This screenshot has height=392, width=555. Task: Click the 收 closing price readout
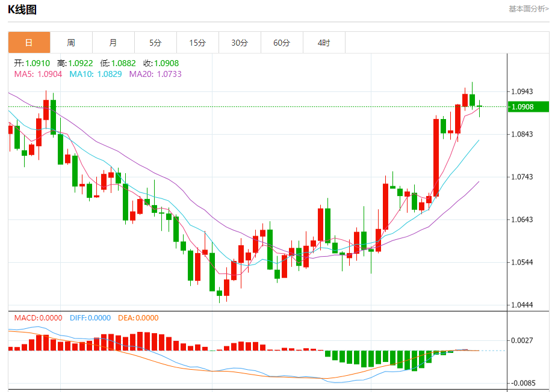(161, 63)
